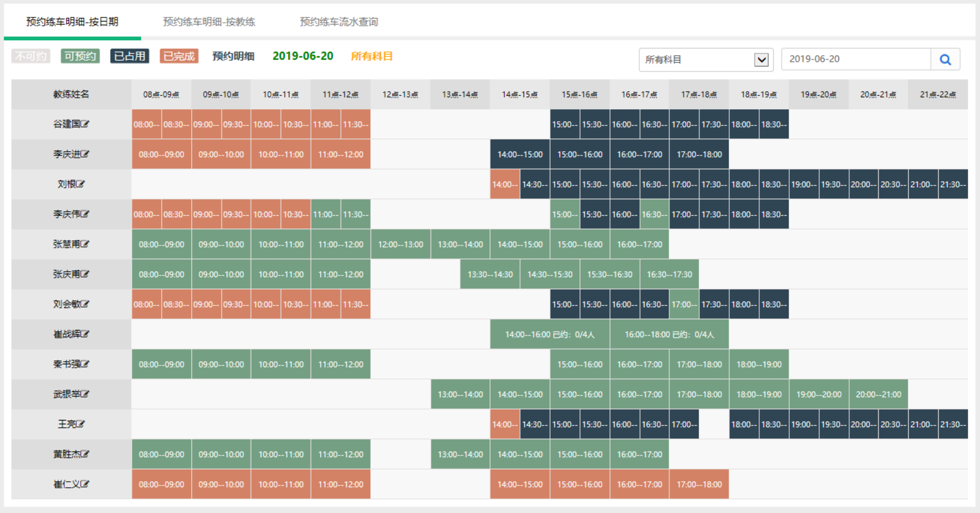Click the edit icon next to 李庆进
This screenshot has width=980, height=513.
(x=85, y=154)
